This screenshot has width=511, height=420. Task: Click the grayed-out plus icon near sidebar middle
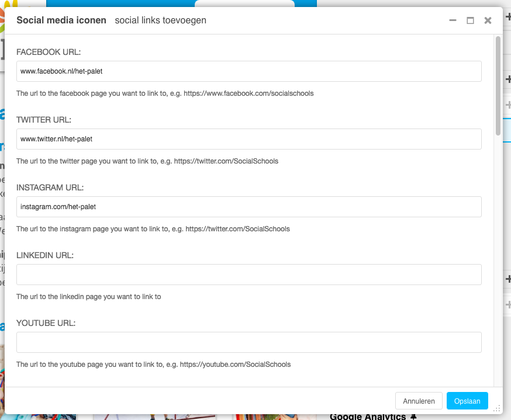coord(508,105)
